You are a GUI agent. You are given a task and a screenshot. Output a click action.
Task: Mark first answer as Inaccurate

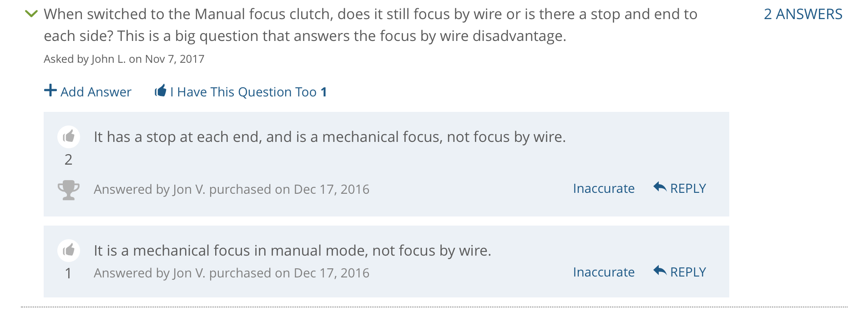coord(604,188)
